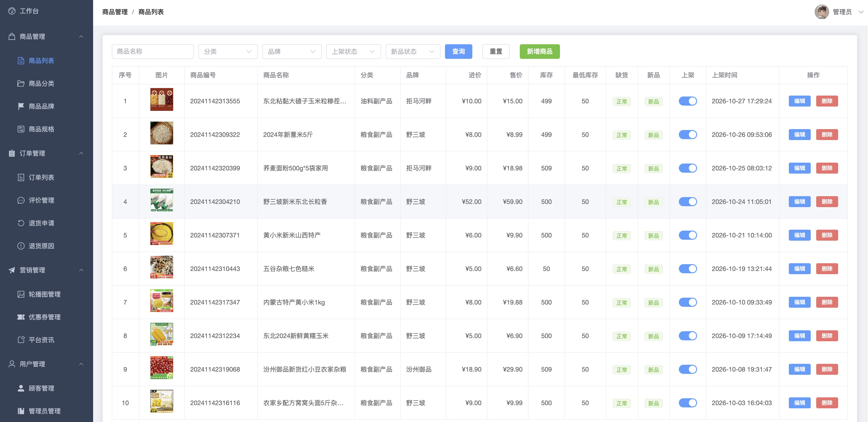Open 顾客管理 menu item

47,388
